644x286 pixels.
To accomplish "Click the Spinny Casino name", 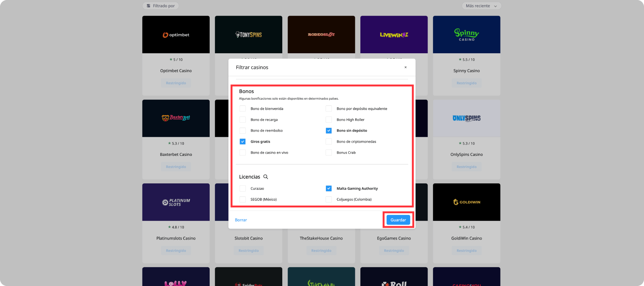I will point(467,71).
